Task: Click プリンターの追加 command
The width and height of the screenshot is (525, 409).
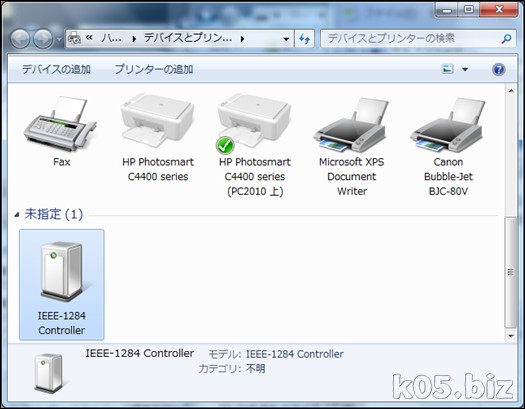Action: (154, 69)
